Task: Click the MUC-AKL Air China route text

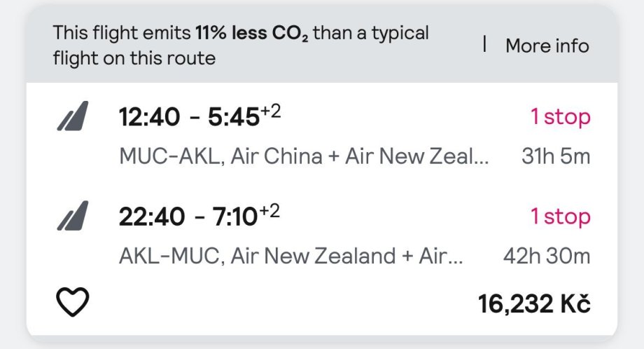Action: click(x=304, y=156)
